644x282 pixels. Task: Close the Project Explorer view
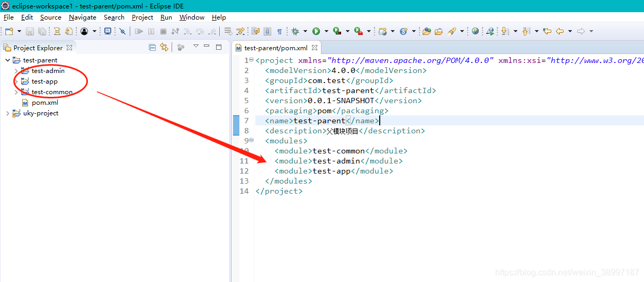point(69,48)
